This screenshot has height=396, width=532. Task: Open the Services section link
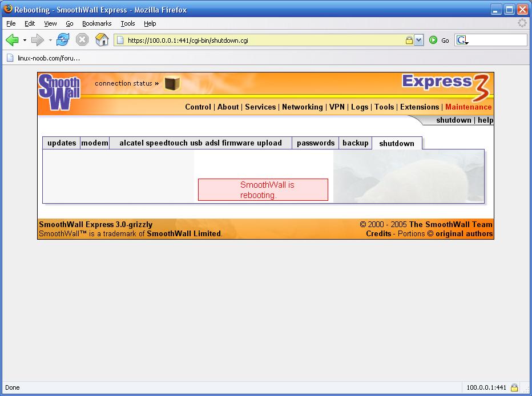[260, 107]
